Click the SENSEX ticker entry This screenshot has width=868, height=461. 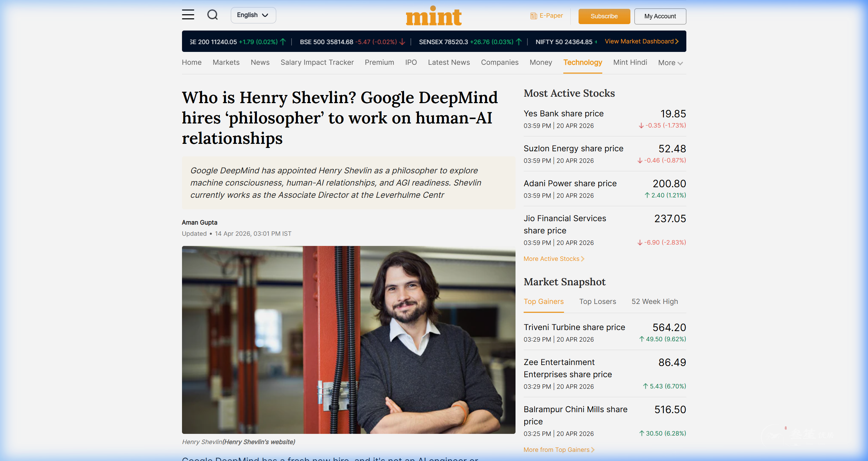click(470, 42)
